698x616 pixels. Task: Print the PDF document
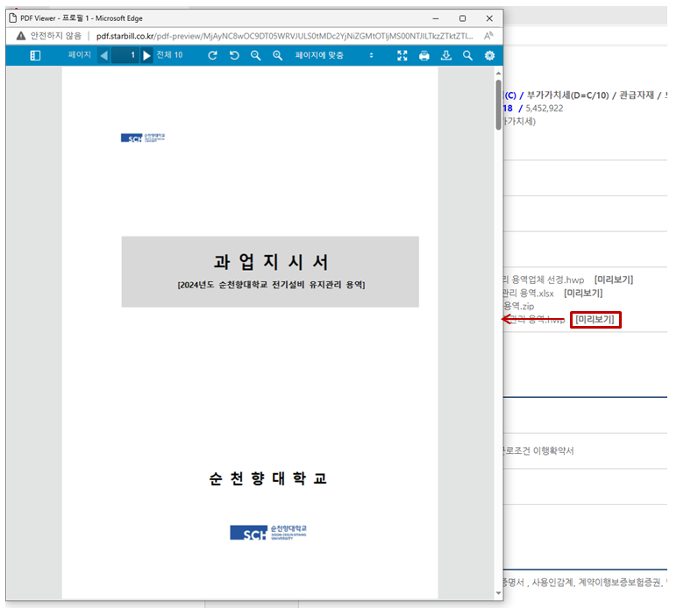point(424,55)
